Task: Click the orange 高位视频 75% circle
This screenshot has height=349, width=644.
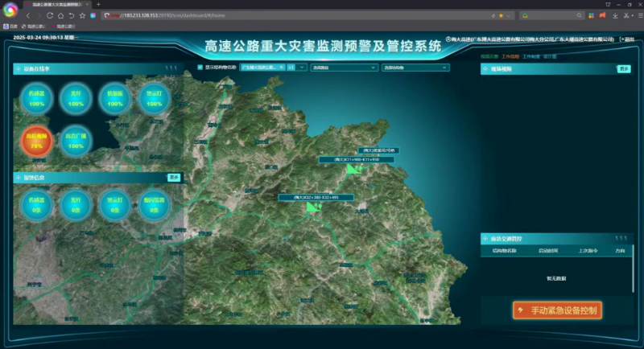Action: click(x=36, y=139)
